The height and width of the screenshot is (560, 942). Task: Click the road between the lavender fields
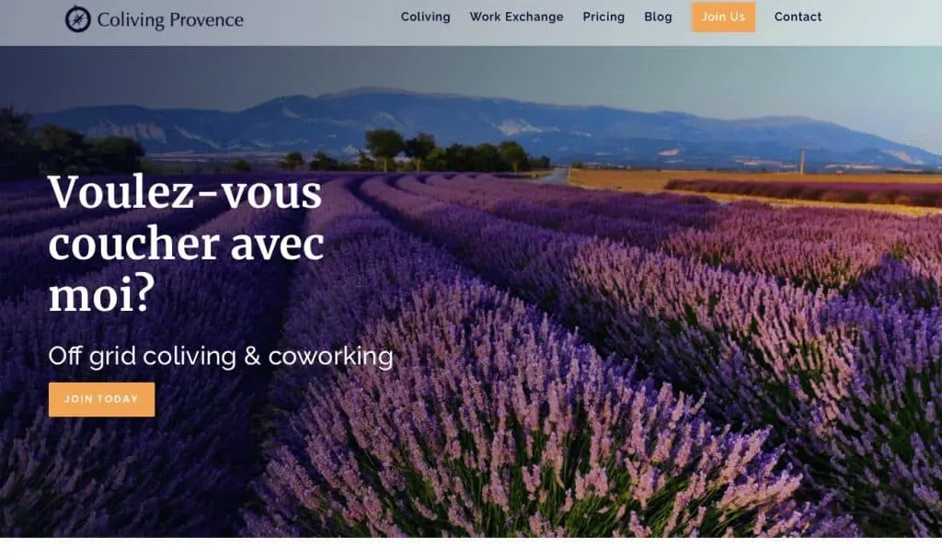tap(556, 176)
